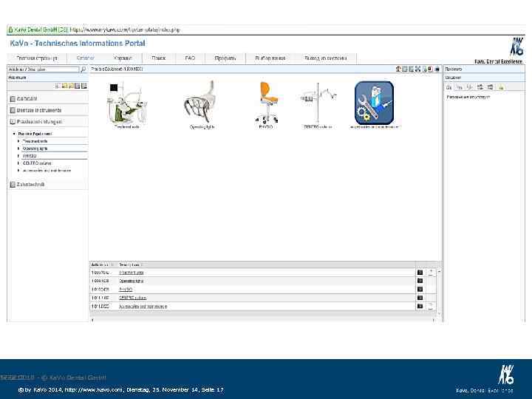532x399 pixels.
Task: Select CENTRO column in the tree
Action: [37, 163]
